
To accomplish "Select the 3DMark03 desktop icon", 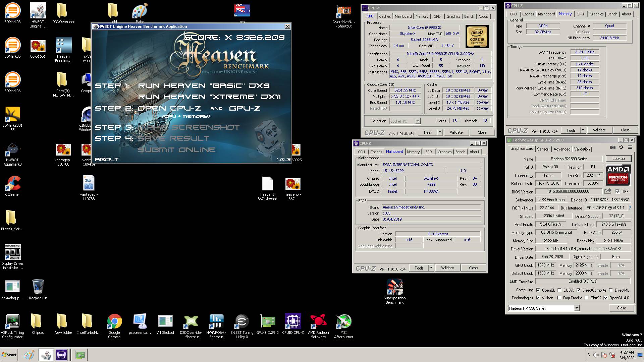I will 12,13.
